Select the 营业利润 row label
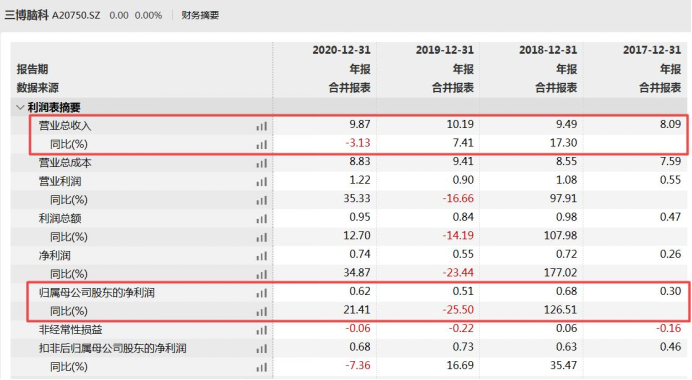The image size is (692, 380). click(x=60, y=181)
